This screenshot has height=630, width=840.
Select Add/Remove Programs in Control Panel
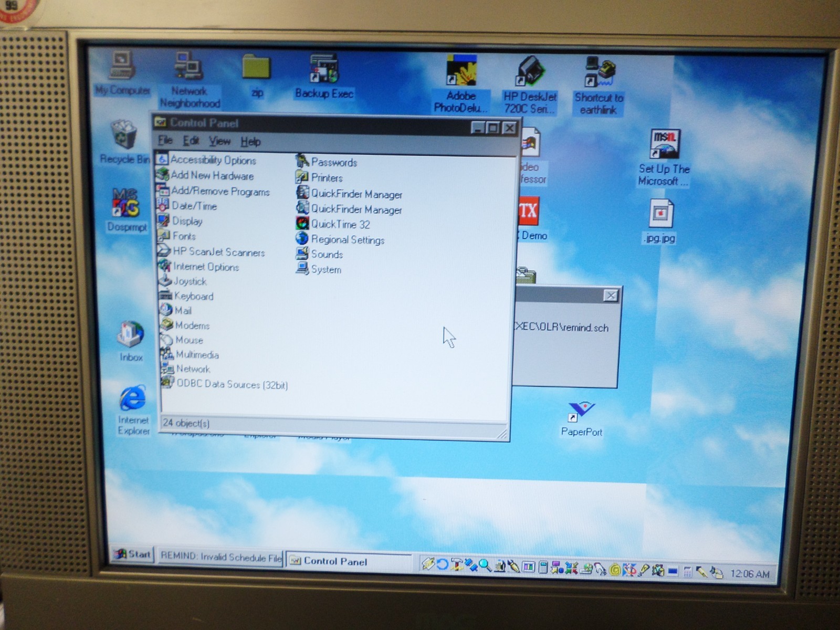214,191
